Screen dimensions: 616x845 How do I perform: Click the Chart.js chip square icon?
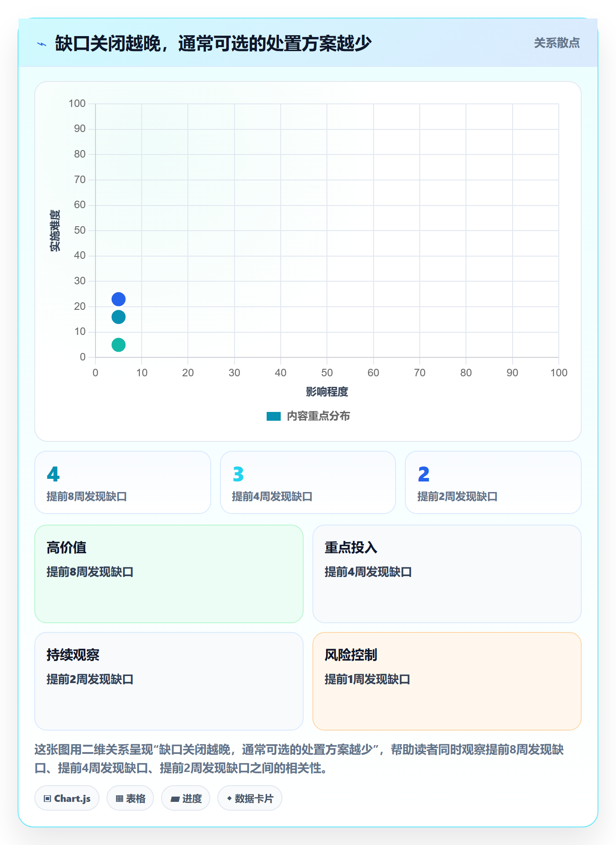(48, 799)
